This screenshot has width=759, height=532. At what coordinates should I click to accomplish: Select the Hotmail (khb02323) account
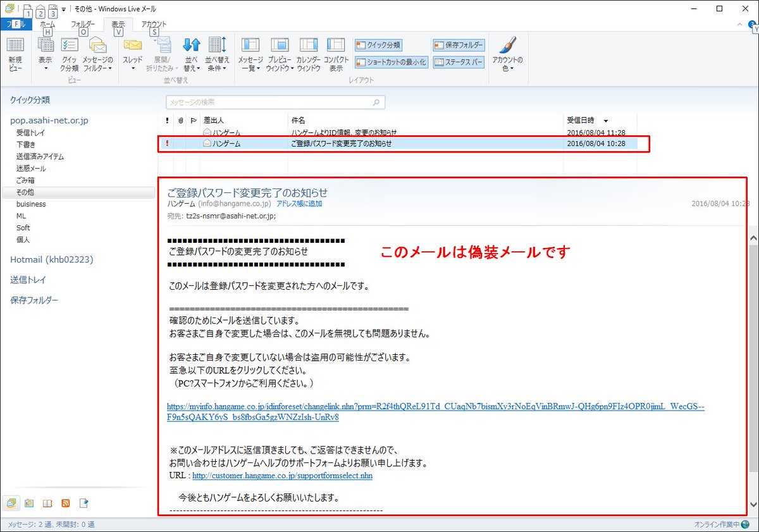tap(52, 259)
